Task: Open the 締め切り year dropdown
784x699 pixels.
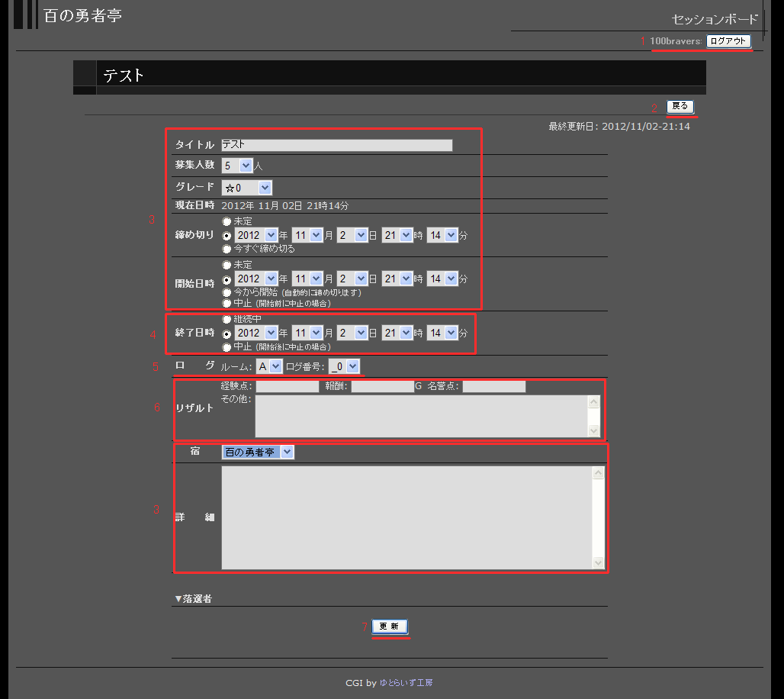Action: point(256,236)
